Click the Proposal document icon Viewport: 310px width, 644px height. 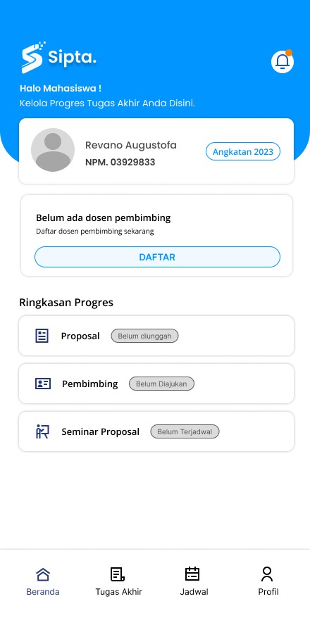pos(42,336)
